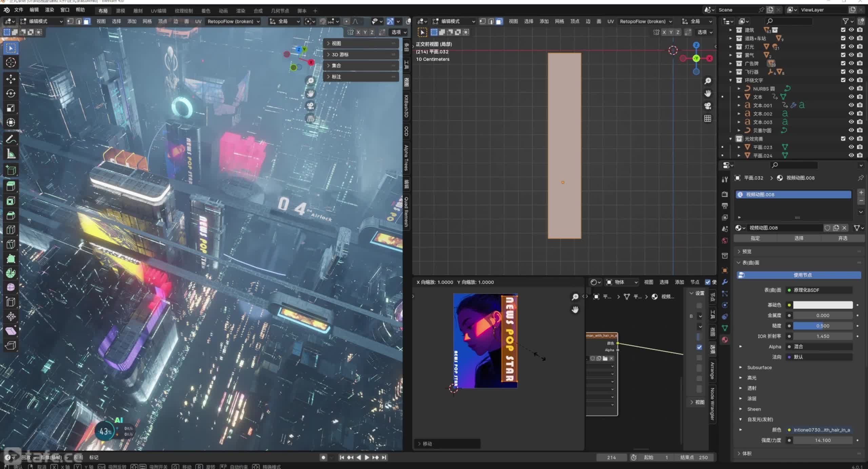Viewport: 868px width, 469px height.
Task: Hide 灯光 collection with eye icon
Action: tap(851, 47)
